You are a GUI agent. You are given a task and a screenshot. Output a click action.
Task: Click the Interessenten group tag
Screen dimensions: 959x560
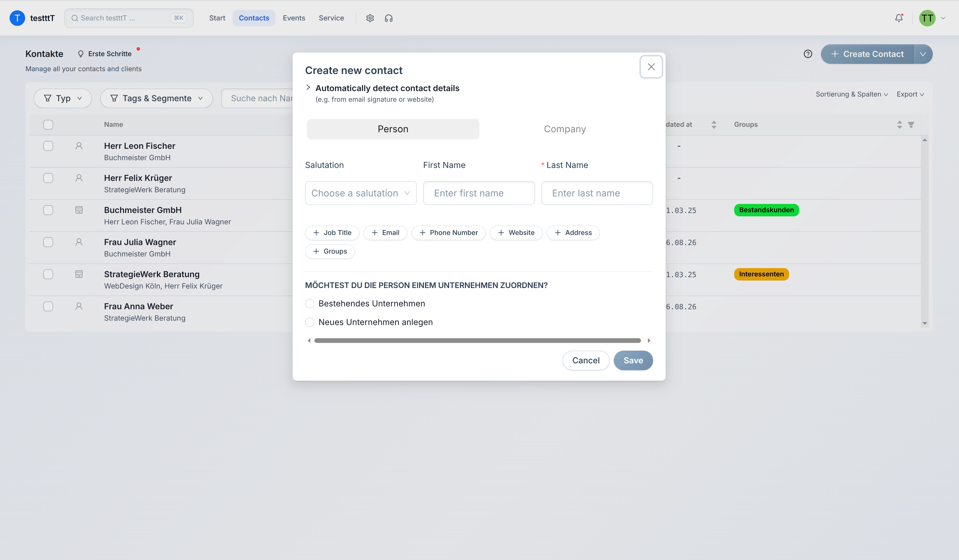pos(761,274)
